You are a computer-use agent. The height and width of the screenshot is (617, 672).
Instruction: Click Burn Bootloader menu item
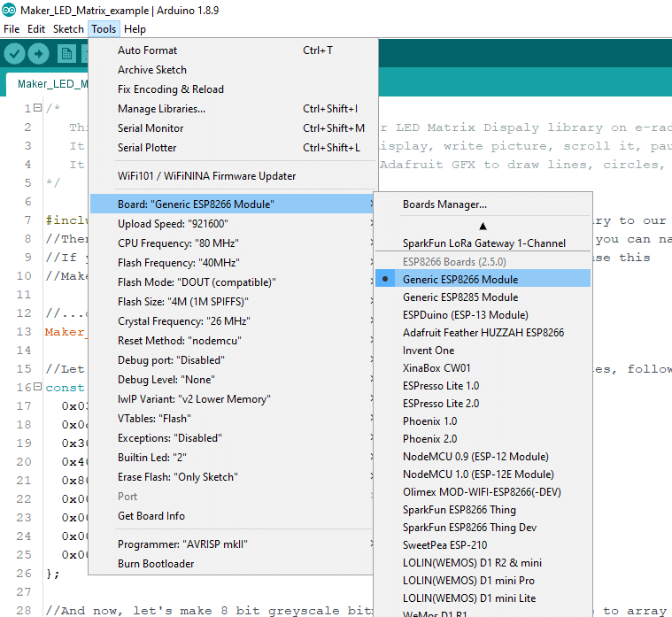[x=156, y=564]
